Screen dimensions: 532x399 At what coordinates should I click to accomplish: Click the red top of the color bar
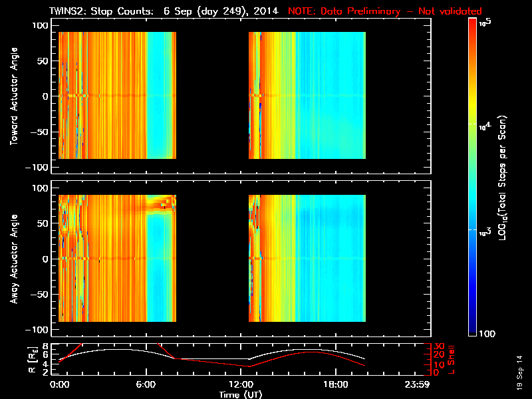tap(473, 25)
